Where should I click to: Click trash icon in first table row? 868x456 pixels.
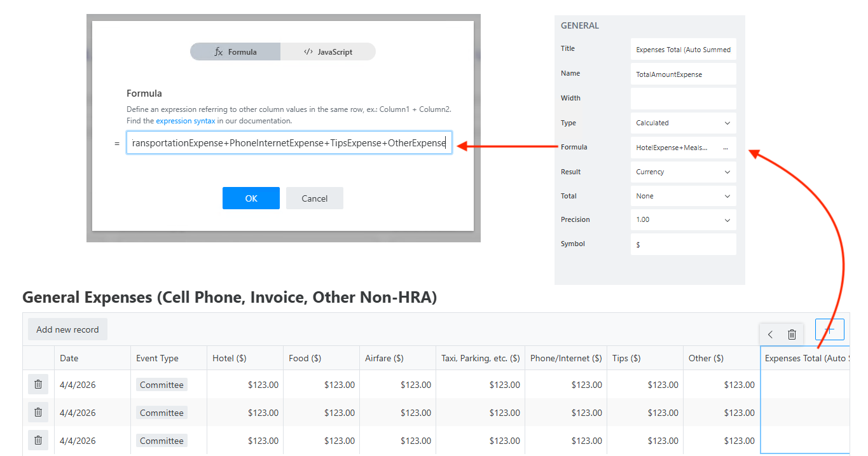tap(38, 384)
